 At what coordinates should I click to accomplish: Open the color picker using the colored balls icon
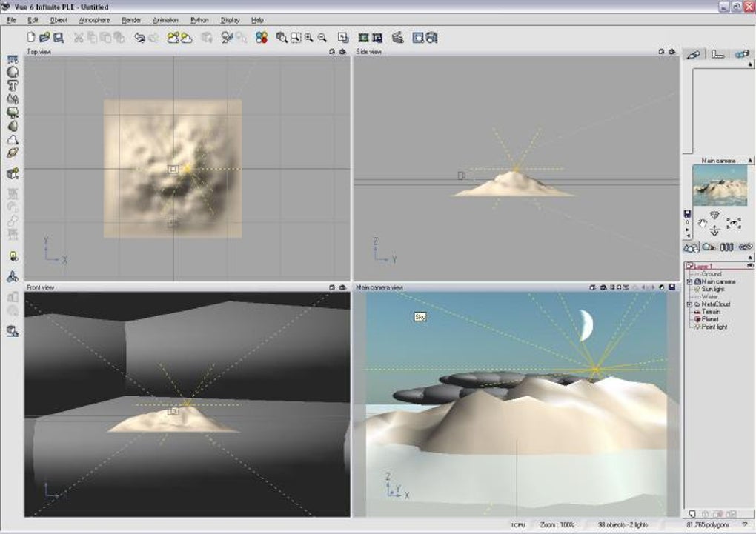pyautogui.click(x=261, y=38)
